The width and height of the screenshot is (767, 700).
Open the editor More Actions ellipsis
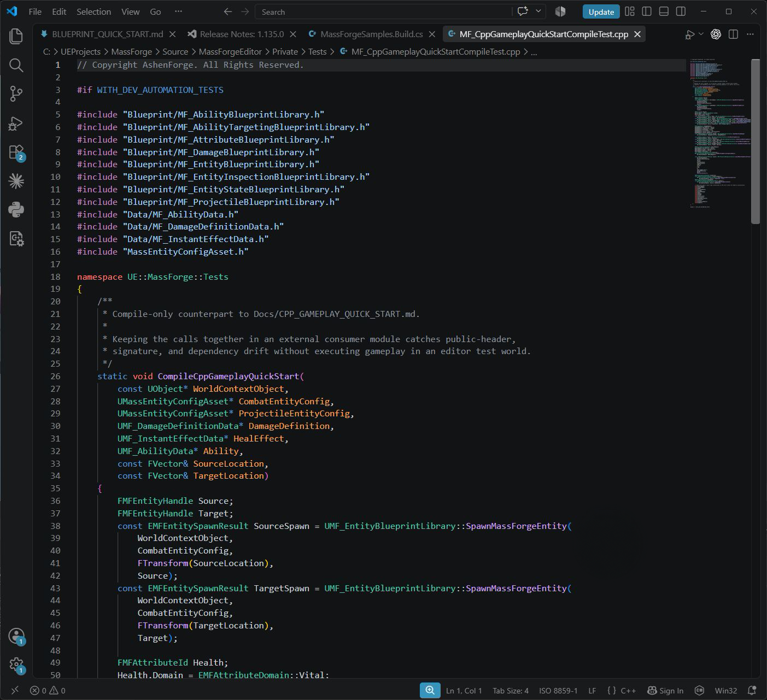pyautogui.click(x=750, y=34)
